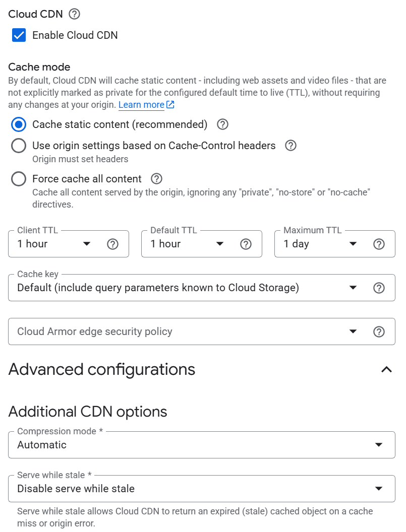Select the Force cache all content radio
The height and width of the screenshot is (532, 406).
[18, 179]
